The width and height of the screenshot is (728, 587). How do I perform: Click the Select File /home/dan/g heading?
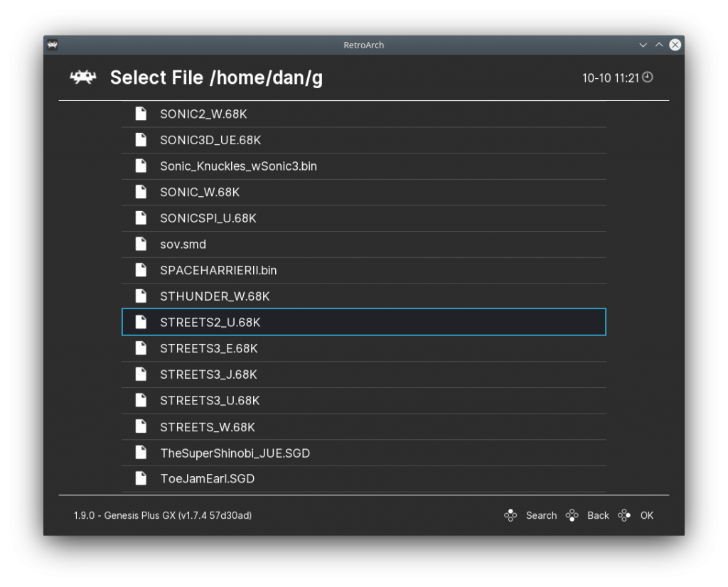216,77
